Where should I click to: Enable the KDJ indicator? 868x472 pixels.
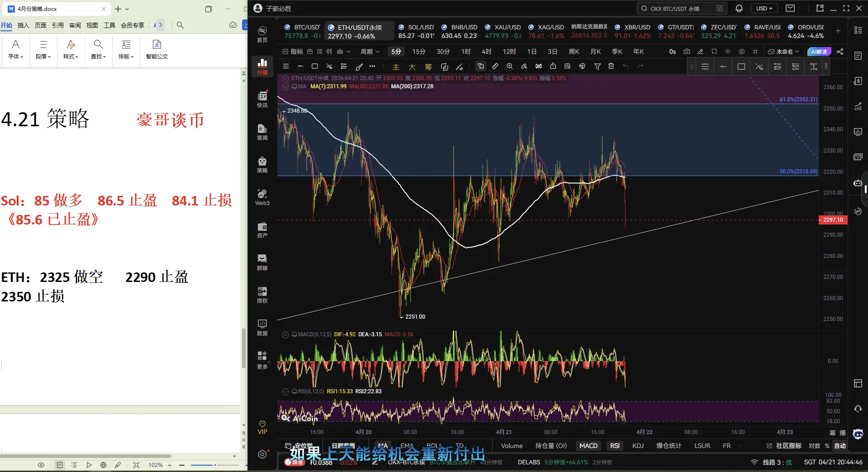(x=638, y=446)
